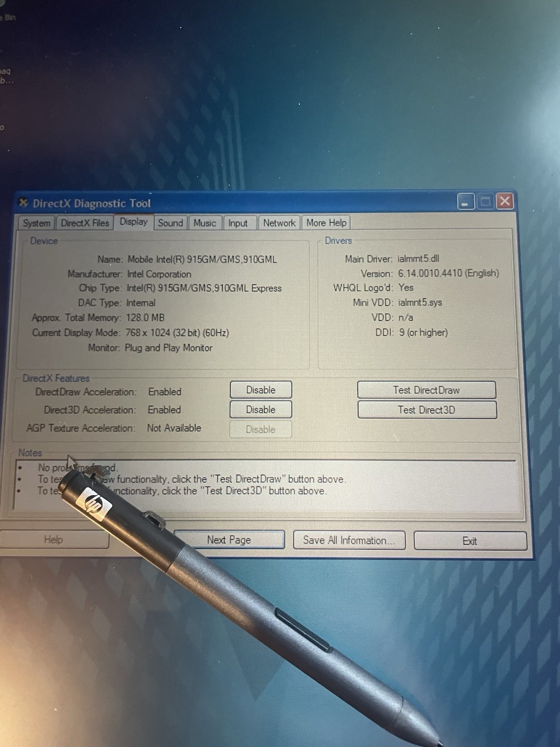Image resolution: width=560 pixels, height=747 pixels.
Task: Open the DirectX Files tab
Action: tap(85, 223)
